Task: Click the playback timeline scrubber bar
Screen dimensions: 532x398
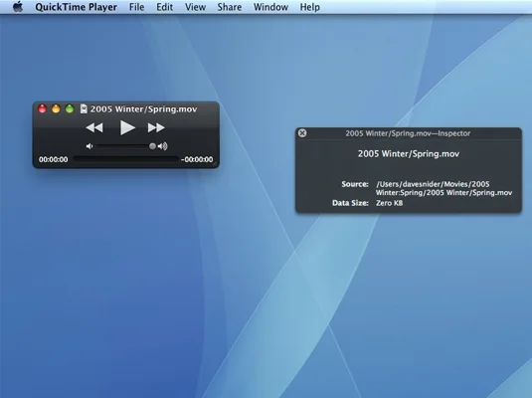Action: point(125,159)
